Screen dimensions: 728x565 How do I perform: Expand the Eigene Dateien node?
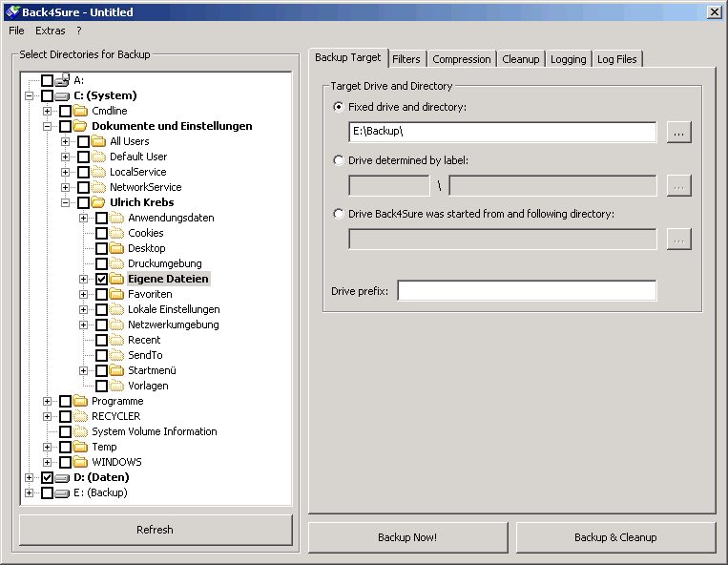pos(83,279)
